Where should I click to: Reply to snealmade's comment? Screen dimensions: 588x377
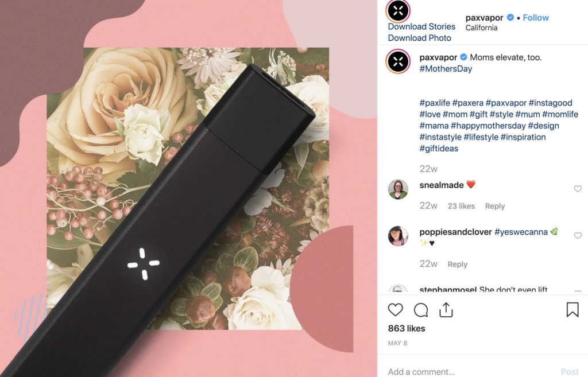[x=494, y=206]
